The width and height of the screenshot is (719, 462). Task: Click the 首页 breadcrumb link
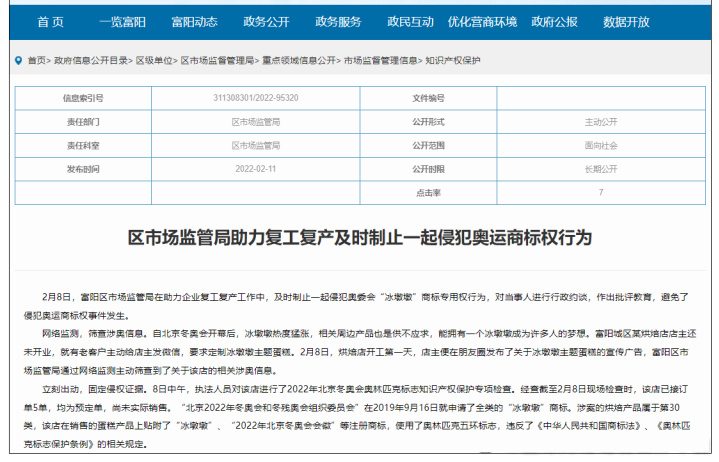tap(36, 60)
